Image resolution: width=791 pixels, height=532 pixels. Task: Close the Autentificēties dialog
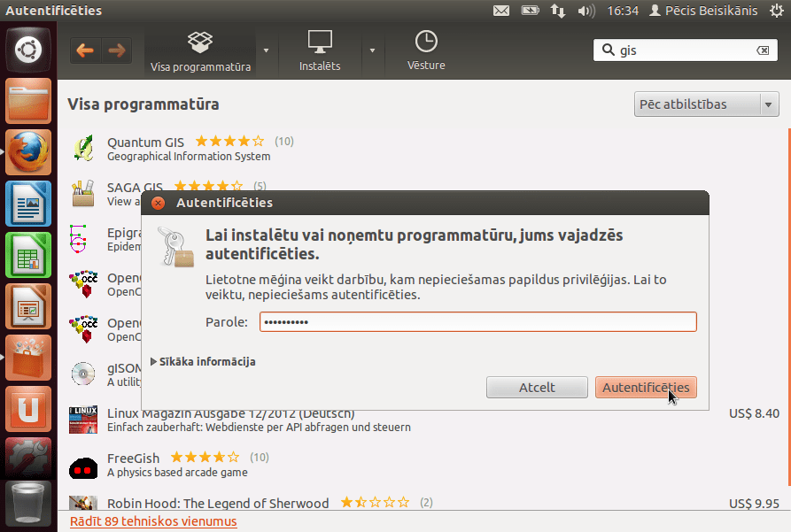[158, 203]
